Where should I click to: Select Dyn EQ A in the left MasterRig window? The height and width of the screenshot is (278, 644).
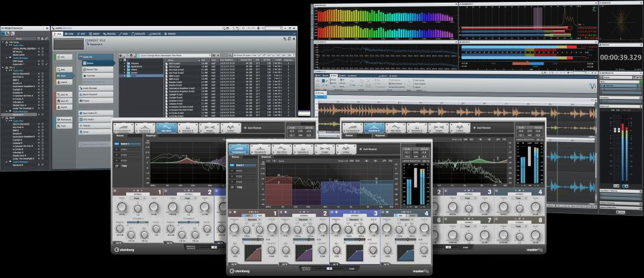point(166,128)
